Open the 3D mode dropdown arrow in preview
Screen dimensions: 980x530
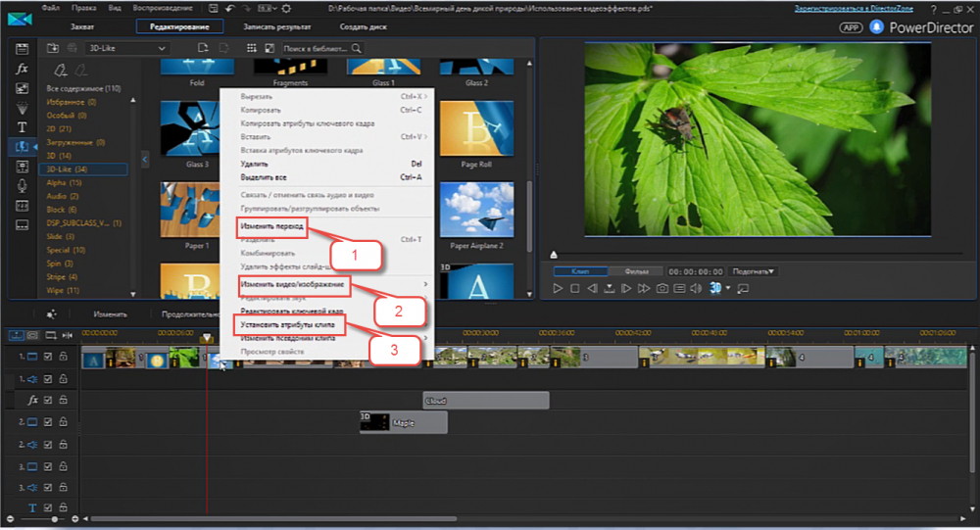click(728, 289)
